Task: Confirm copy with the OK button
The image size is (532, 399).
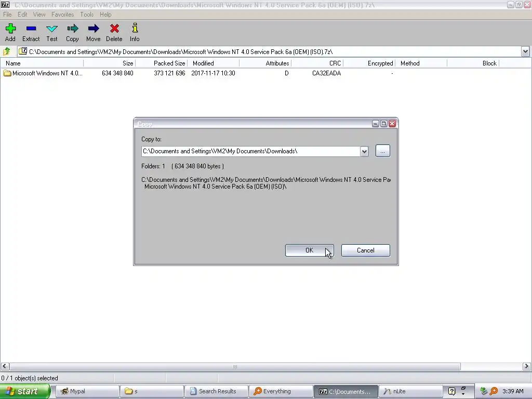Action: coord(310,250)
